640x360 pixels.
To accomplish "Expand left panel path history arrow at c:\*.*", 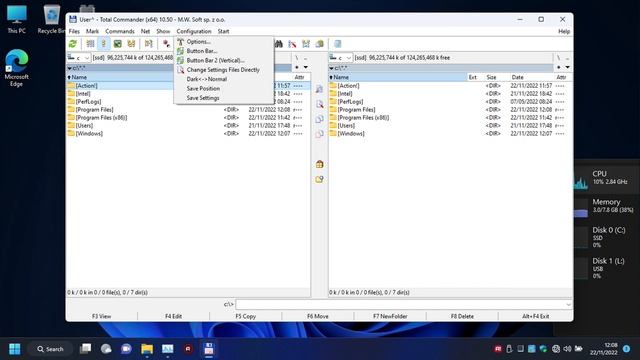I will [x=69, y=68].
